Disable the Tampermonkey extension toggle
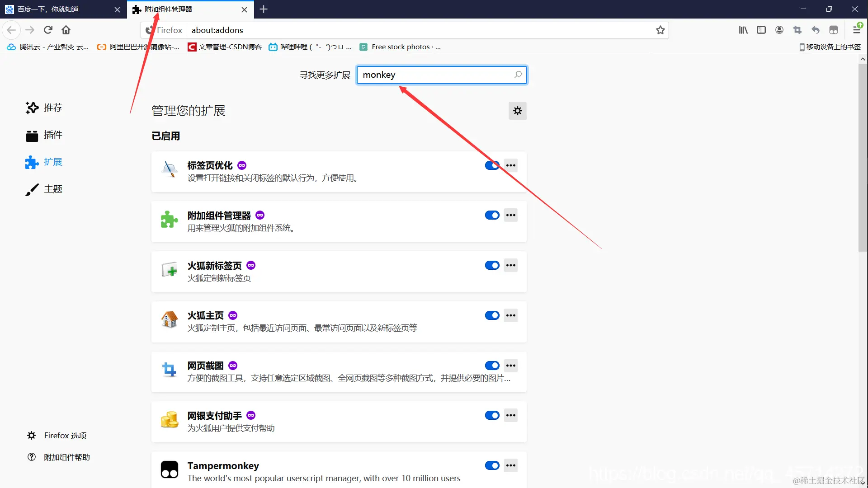The width and height of the screenshot is (868, 488). (492, 465)
